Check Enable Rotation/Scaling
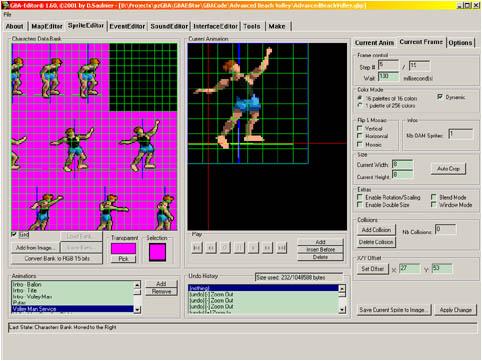This screenshot has width=482, height=361. pos(360,197)
